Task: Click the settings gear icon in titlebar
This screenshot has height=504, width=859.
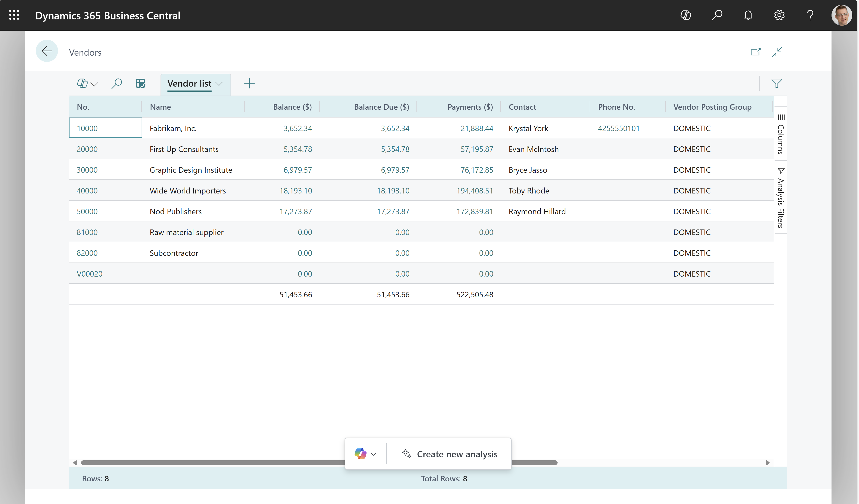Action: click(x=780, y=15)
